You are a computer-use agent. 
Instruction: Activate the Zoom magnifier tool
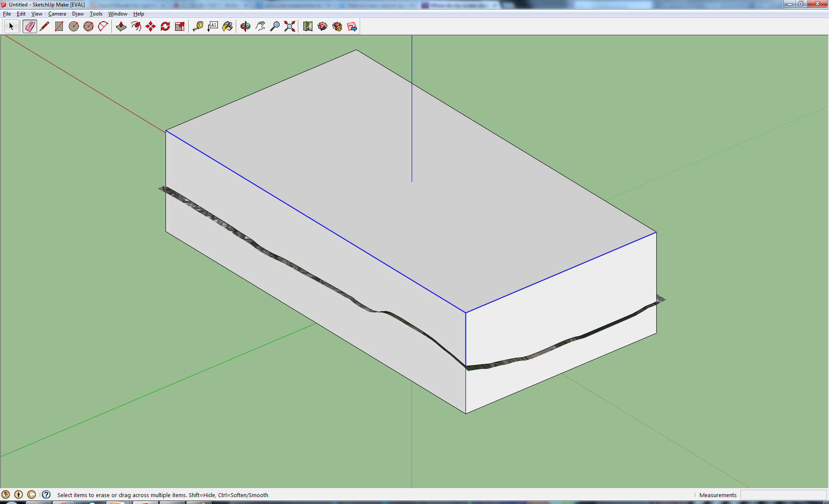point(275,27)
